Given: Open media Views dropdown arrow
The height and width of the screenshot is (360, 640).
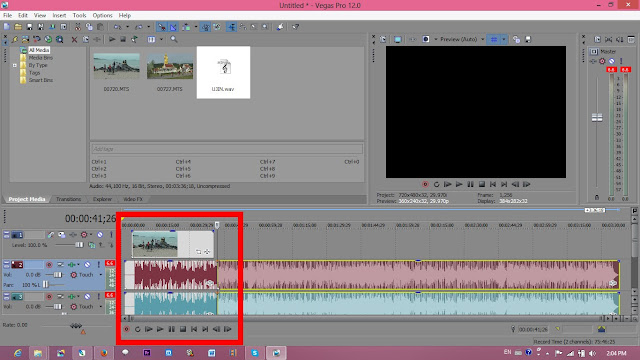Looking at the screenshot, I should (161, 40).
